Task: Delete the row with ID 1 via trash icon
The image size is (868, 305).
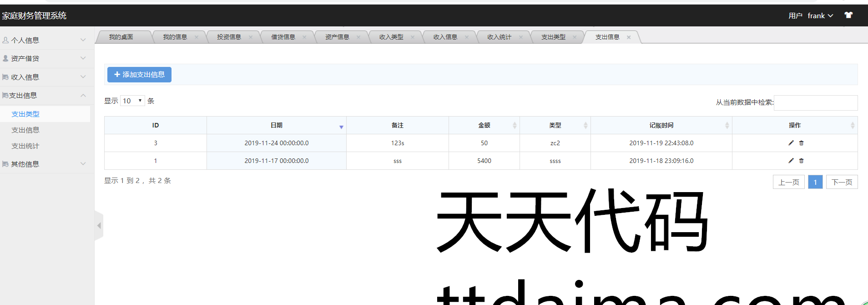Action: click(x=802, y=161)
